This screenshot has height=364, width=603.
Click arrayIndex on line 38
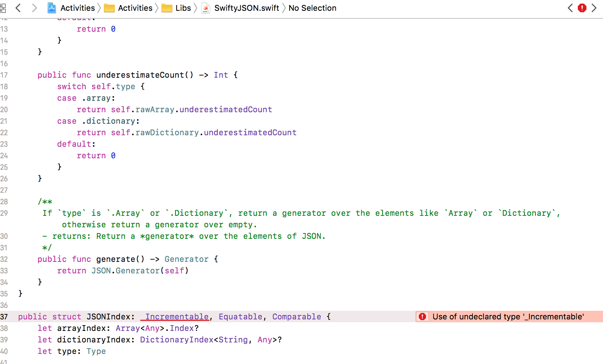82,328
